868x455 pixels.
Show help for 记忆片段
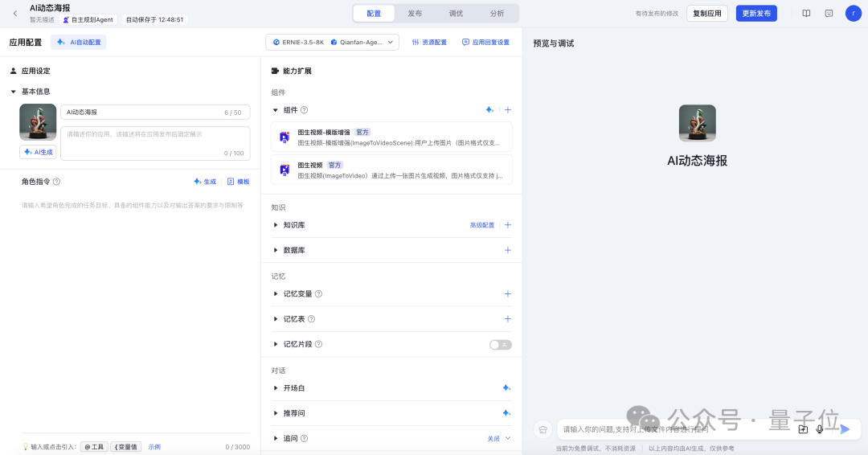[x=318, y=344]
